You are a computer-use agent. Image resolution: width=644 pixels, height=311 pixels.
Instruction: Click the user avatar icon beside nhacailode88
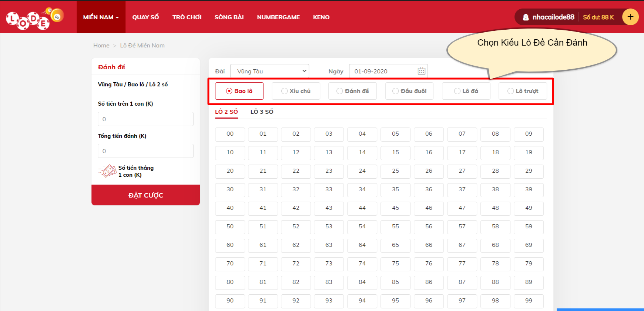point(526,17)
